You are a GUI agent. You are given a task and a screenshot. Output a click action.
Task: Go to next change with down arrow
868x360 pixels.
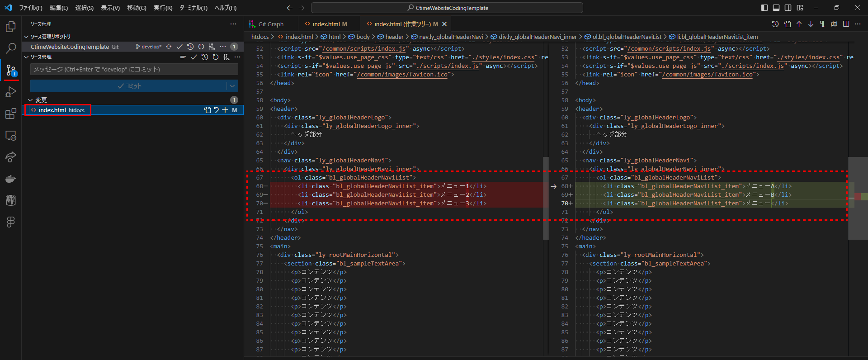[811, 24]
